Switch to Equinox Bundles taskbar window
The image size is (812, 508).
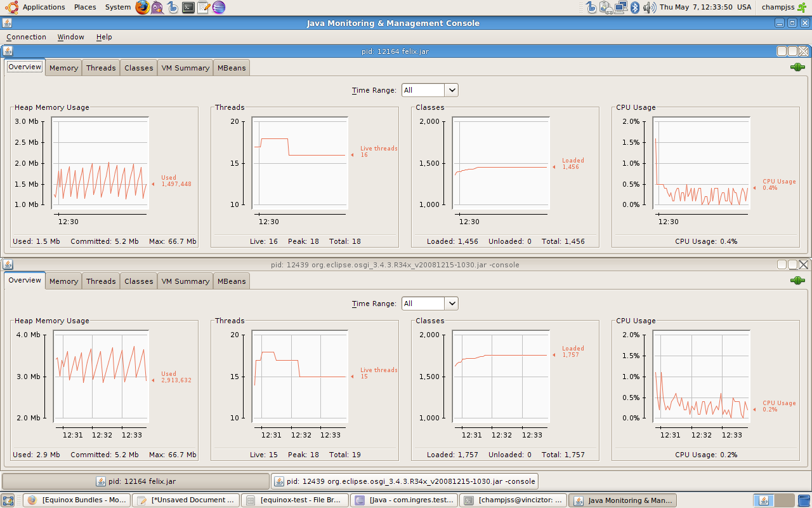77,500
